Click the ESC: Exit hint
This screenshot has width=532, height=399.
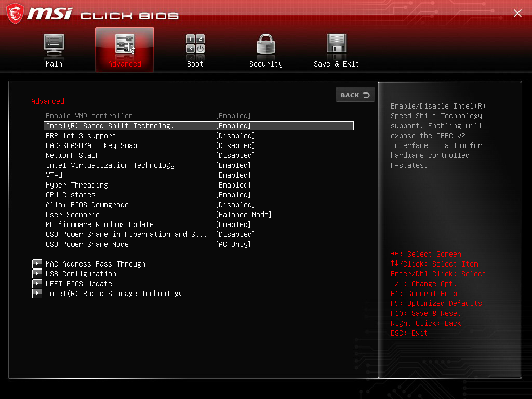pyautogui.click(x=409, y=333)
